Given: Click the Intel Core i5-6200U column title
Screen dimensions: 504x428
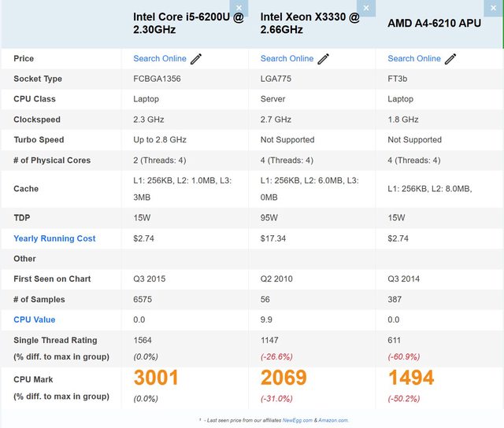Looking at the screenshot, I should point(184,23).
